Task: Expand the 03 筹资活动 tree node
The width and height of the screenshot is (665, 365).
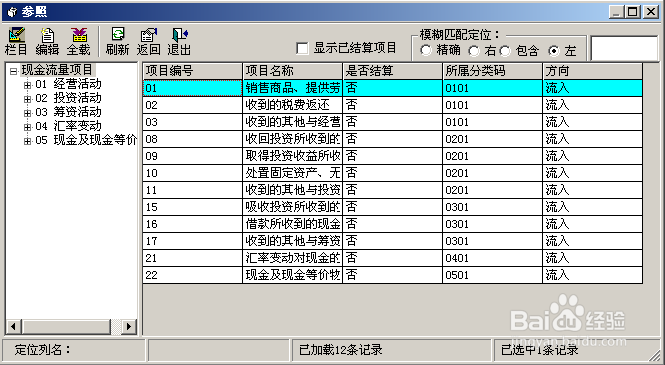Action: point(28,113)
